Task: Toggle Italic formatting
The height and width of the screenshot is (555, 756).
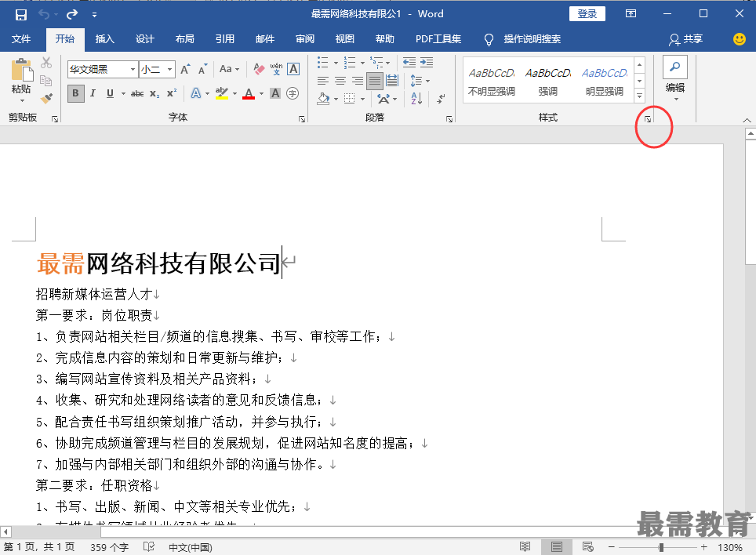Action: tap(93, 93)
